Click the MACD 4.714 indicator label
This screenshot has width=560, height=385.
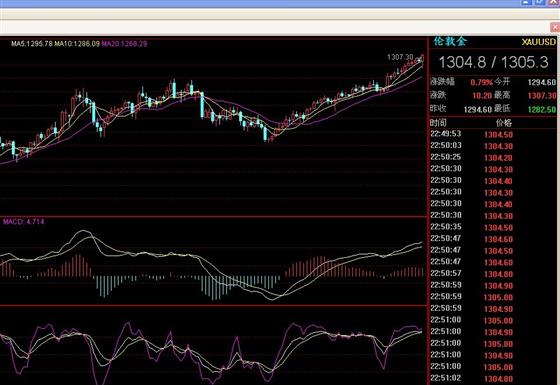point(24,221)
